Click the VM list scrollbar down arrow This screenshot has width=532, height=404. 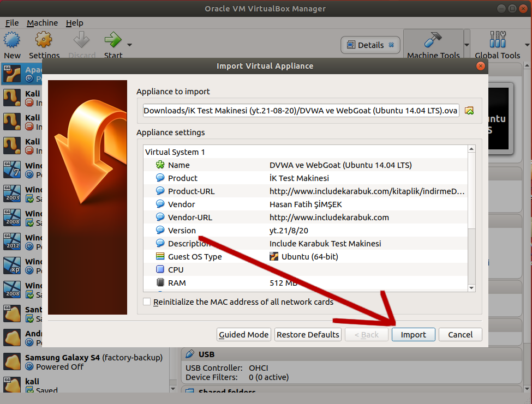click(x=173, y=389)
